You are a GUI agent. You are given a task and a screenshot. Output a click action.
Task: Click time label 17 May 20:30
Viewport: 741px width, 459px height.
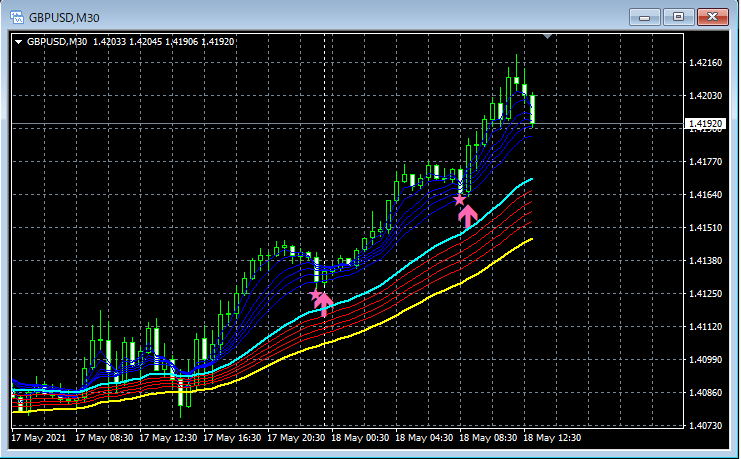click(296, 438)
